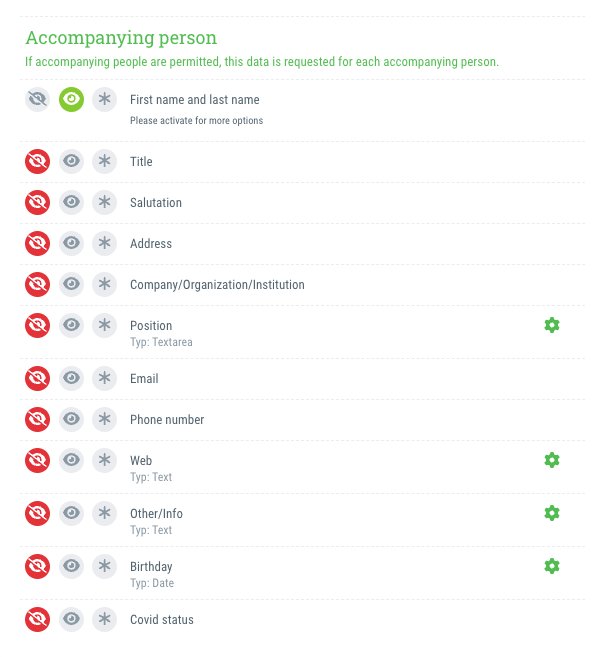599x657 pixels.
Task: Open settings gear for Birthday field
Action: coord(551,566)
